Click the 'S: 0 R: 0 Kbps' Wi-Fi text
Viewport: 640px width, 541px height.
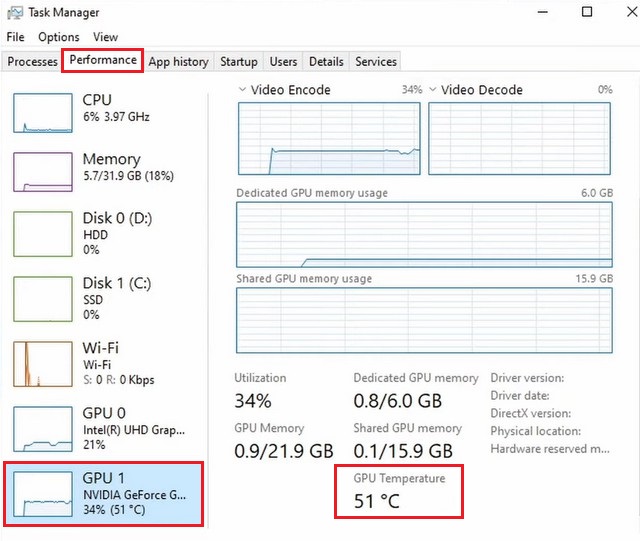(x=119, y=380)
